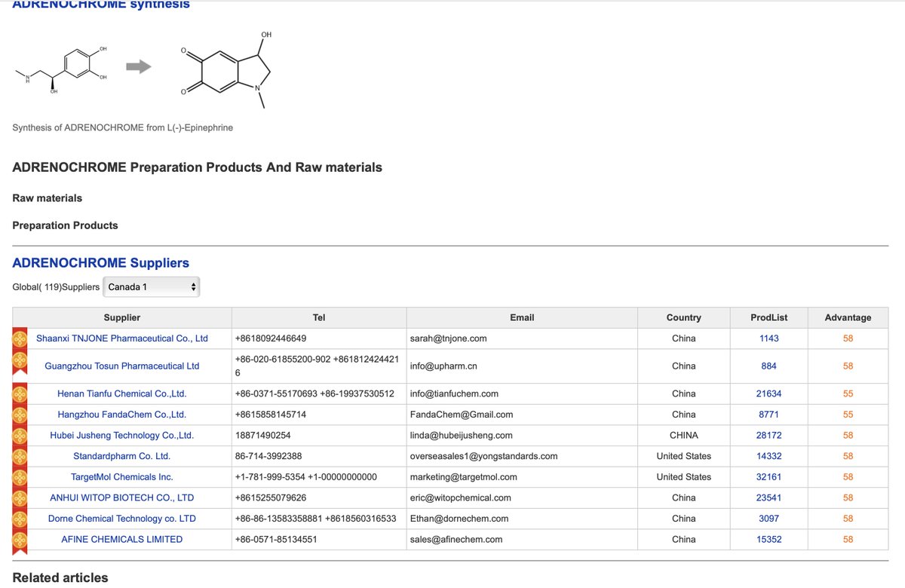Open product list 32161 for TargetMol
The width and height of the screenshot is (905, 588).
pos(769,477)
